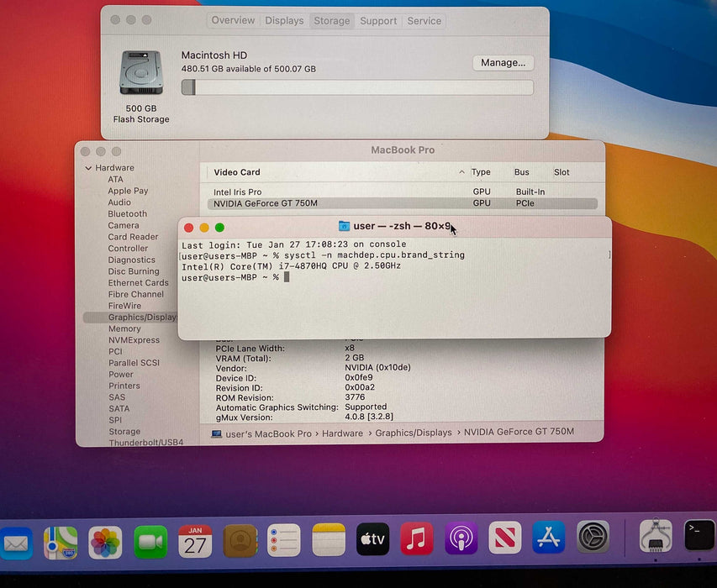The width and height of the screenshot is (717, 588).
Task: Collapse the Hardware section in the sidebar
Action: click(88, 168)
